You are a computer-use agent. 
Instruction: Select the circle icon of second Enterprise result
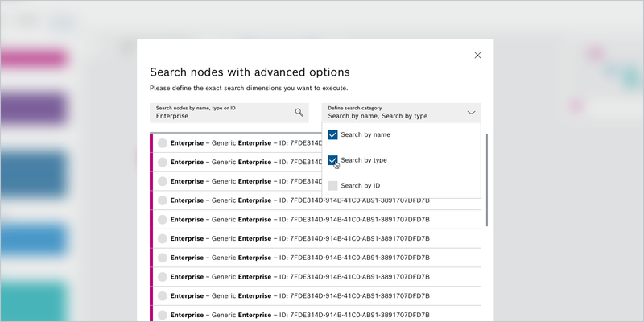163,162
